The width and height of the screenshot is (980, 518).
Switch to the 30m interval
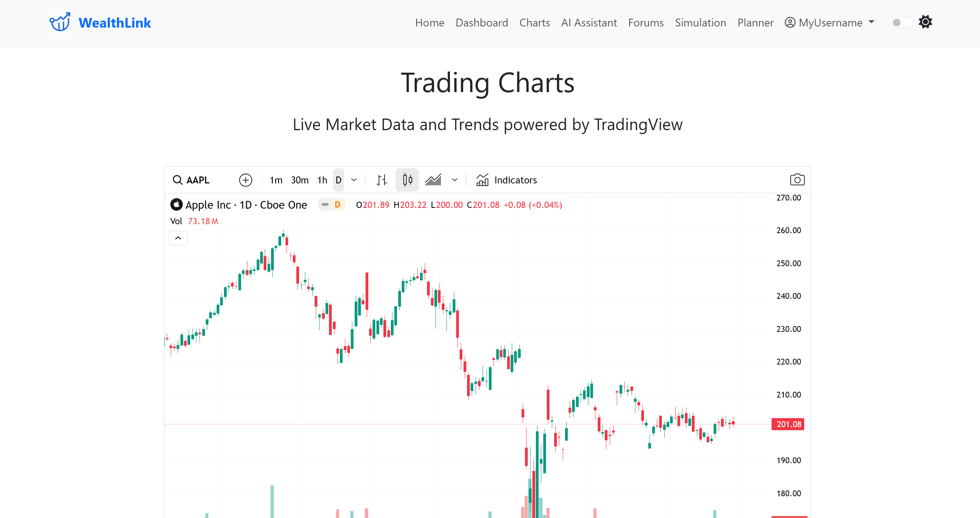click(x=300, y=180)
